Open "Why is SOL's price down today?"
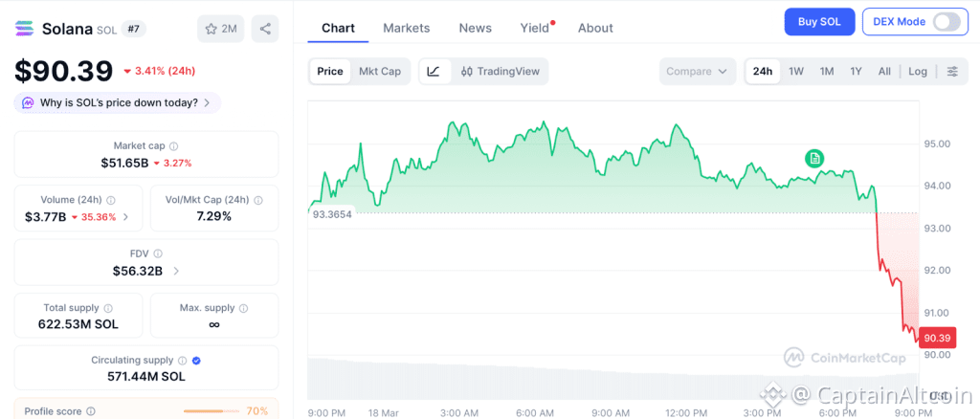The image size is (980, 419). click(118, 102)
